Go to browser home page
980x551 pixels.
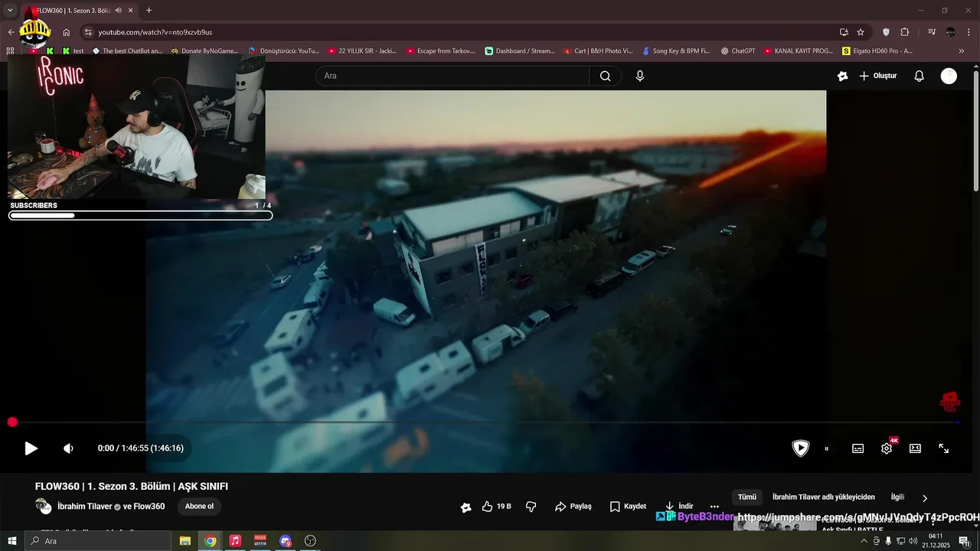pos(67,32)
